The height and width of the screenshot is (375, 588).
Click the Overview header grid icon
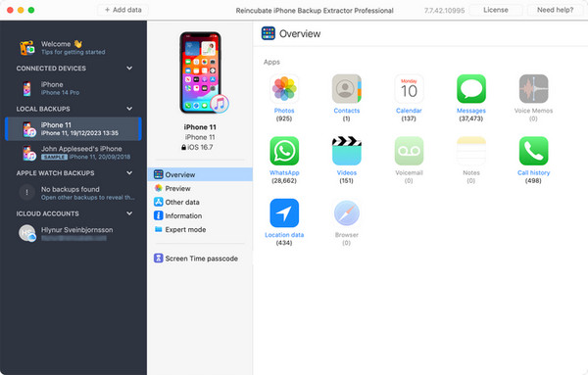pos(269,33)
